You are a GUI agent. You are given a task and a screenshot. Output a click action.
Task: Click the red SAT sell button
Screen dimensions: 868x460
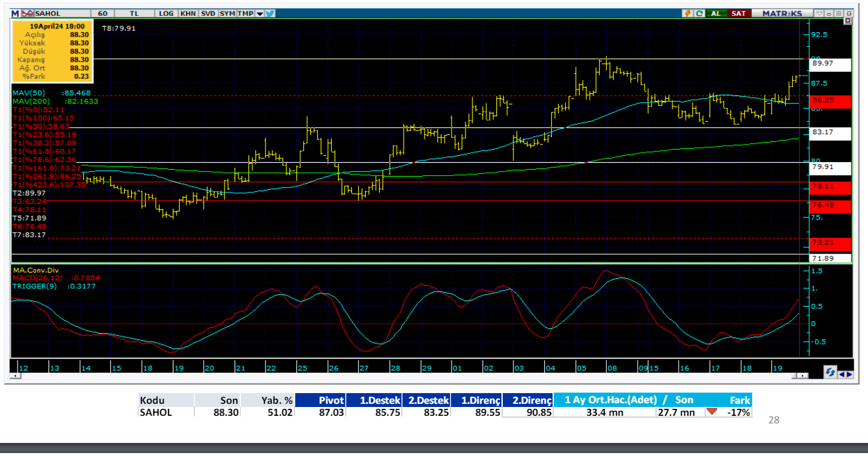click(x=739, y=13)
